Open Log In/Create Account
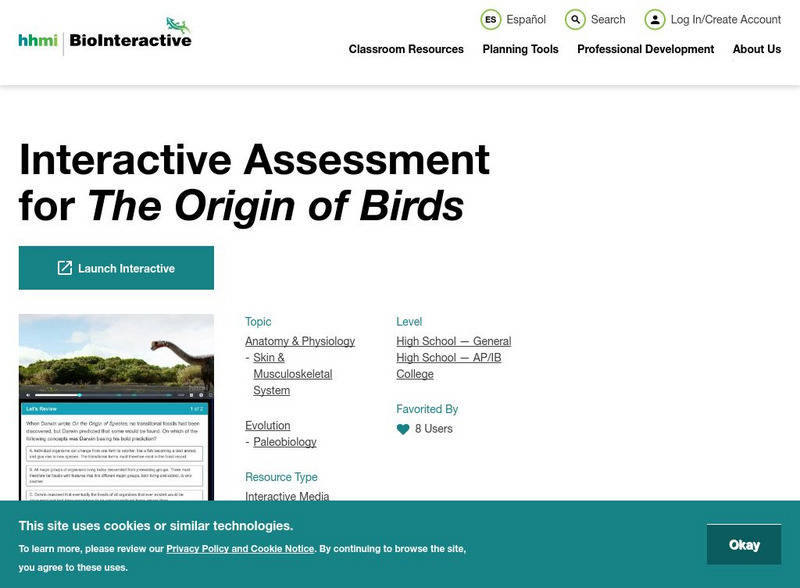Image resolution: width=800 pixels, height=588 pixels. pos(726,20)
